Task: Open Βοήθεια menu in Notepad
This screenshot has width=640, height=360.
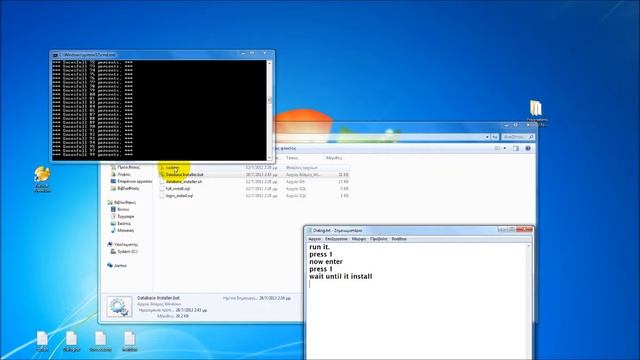Action: point(399,239)
